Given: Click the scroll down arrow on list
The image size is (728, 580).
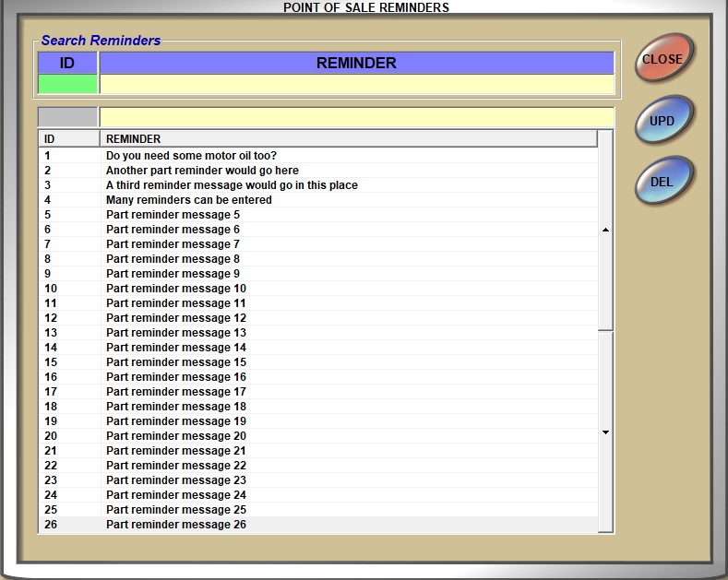Looking at the screenshot, I should point(605,432).
